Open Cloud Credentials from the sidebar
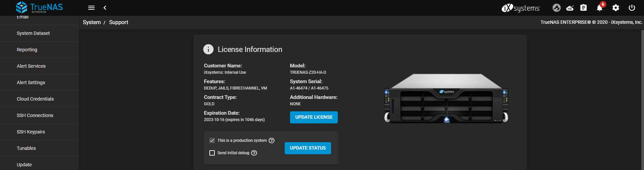Screen dimensions: 644x170 tap(35, 99)
